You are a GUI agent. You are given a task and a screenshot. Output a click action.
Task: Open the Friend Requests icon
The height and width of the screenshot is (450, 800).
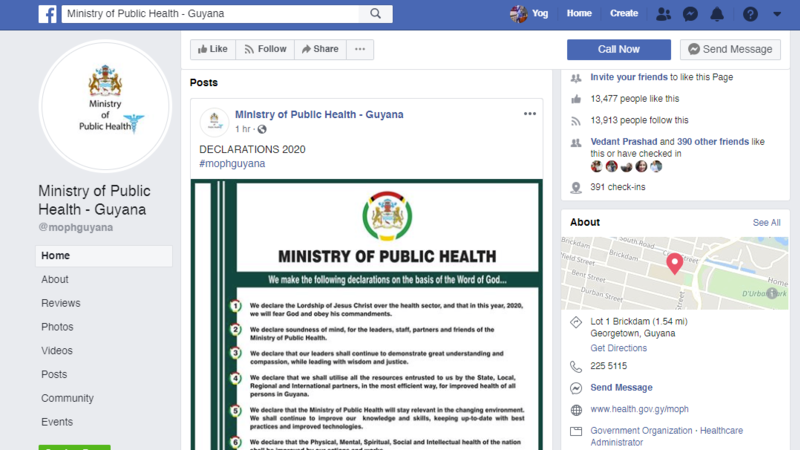pos(663,14)
